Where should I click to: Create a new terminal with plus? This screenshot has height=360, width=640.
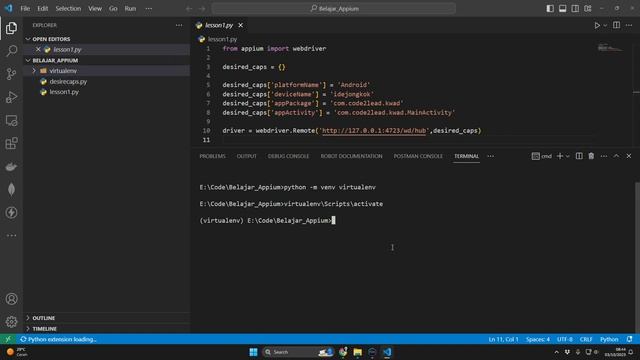tap(560, 156)
